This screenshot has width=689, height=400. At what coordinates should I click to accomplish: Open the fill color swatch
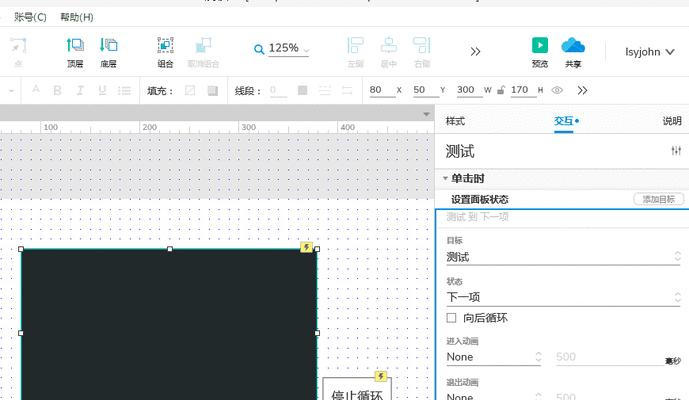[190, 91]
